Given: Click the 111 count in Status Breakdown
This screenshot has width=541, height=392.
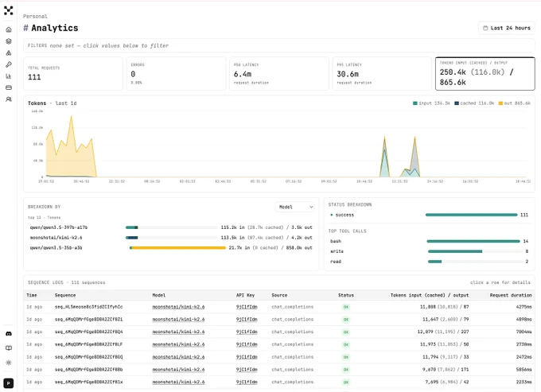Looking at the screenshot, I should tap(524, 215).
